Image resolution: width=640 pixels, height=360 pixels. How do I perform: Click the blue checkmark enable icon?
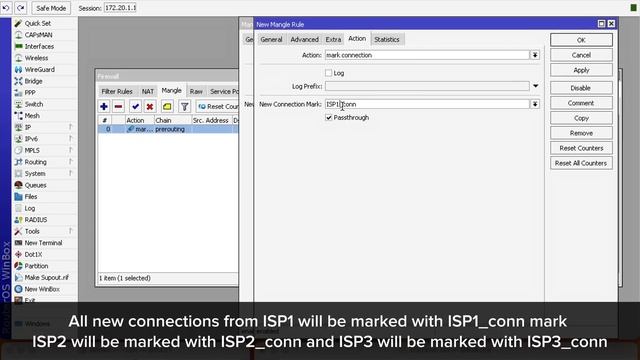pyautogui.click(x=135, y=107)
